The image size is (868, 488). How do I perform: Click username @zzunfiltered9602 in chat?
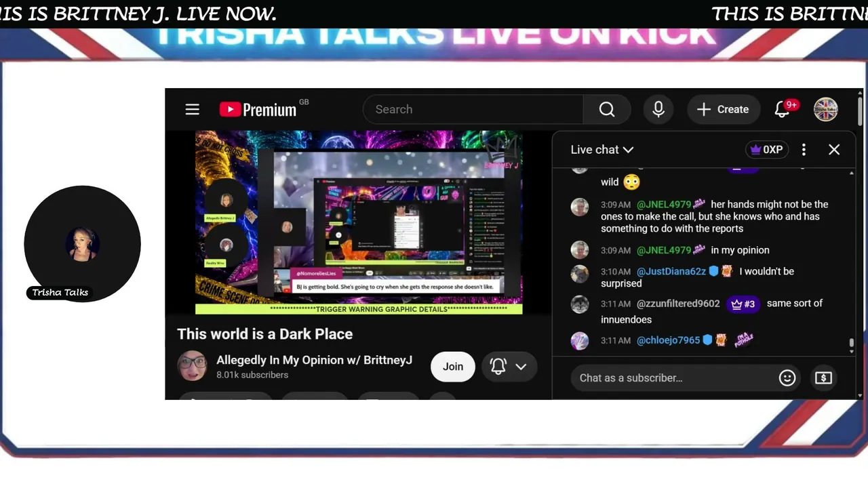(678, 304)
